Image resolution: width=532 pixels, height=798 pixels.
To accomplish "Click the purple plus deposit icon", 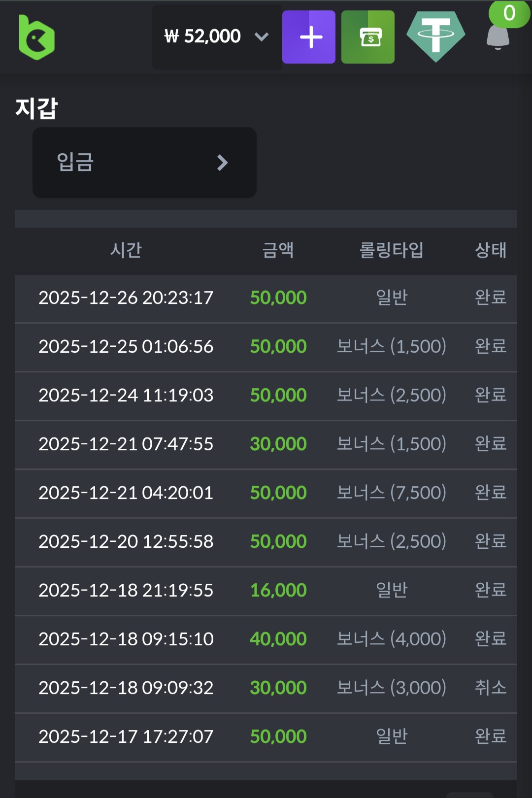I will pos(309,37).
